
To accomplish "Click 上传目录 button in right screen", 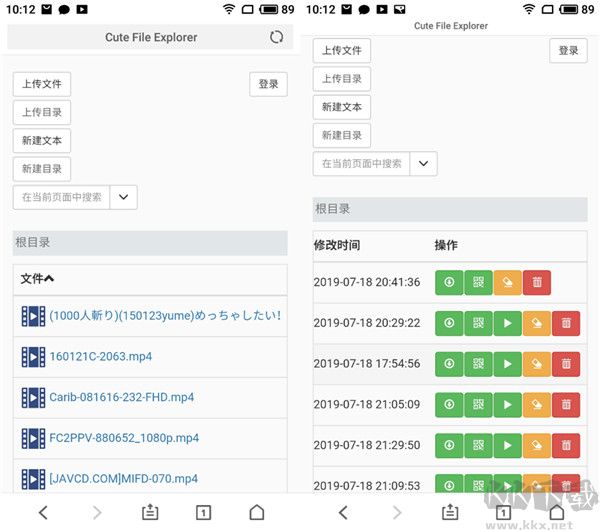I will pyautogui.click(x=342, y=79).
